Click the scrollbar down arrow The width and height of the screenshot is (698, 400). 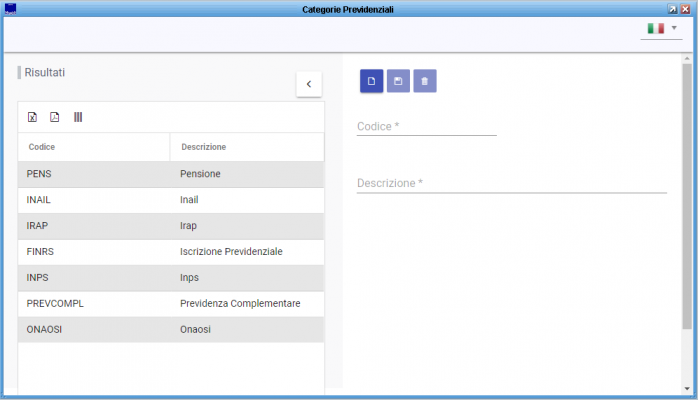[687, 388]
